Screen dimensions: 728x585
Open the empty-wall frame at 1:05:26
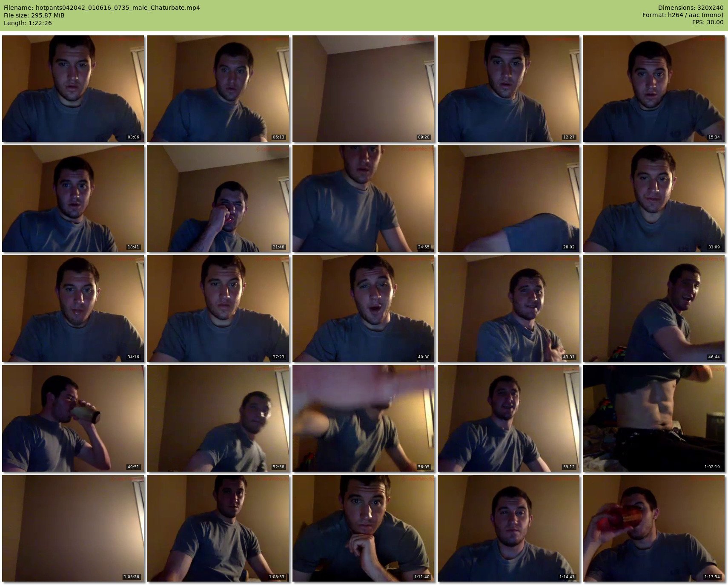73,528
